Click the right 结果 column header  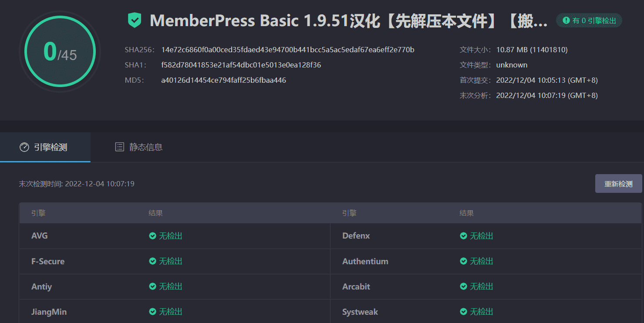(x=467, y=213)
